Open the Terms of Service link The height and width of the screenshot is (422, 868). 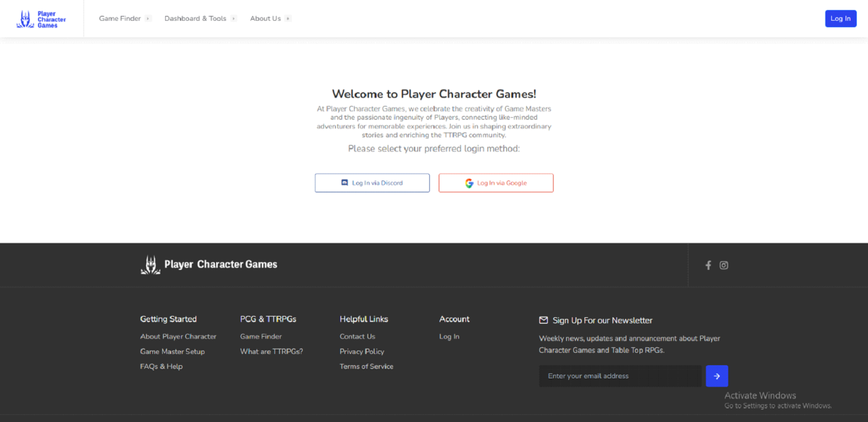pyautogui.click(x=367, y=366)
